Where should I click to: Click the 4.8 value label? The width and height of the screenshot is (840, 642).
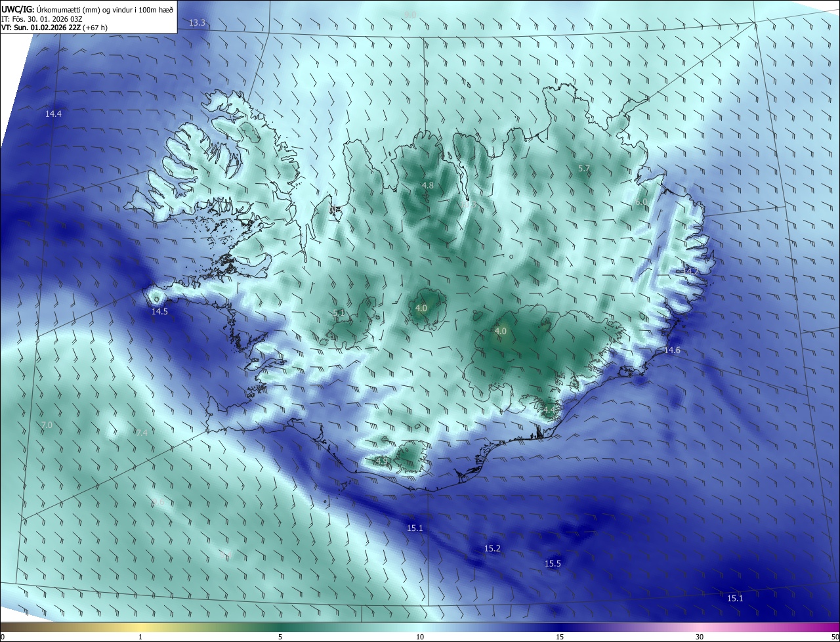pos(428,186)
